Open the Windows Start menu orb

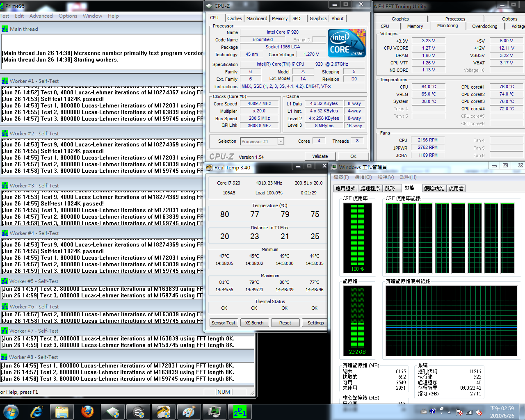point(11,412)
